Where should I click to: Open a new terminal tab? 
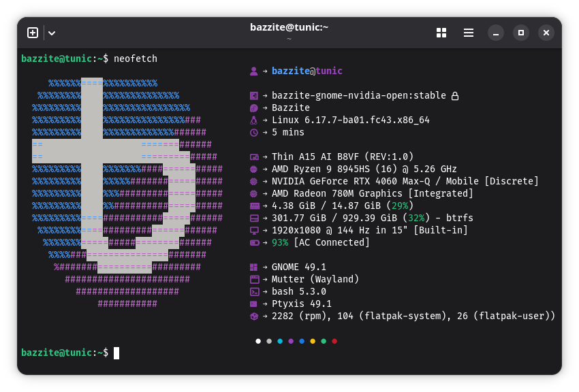[33, 33]
